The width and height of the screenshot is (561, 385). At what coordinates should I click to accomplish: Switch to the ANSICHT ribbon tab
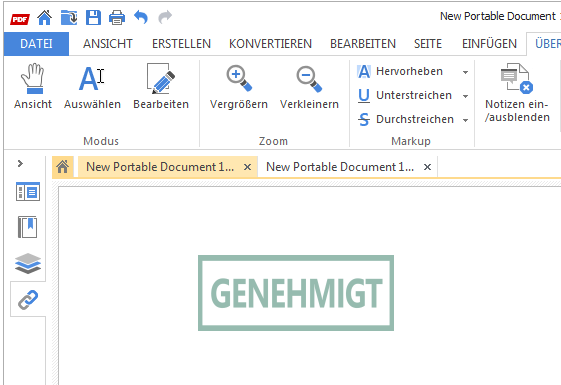(108, 44)
